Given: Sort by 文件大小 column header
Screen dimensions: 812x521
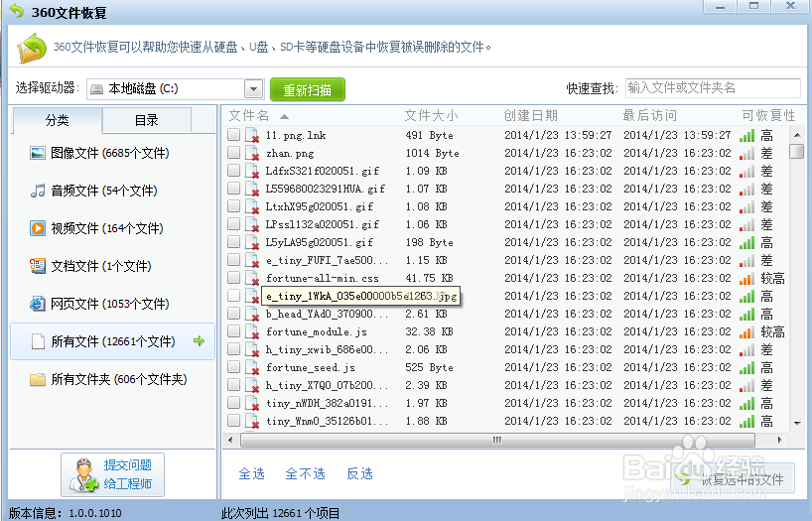Looking at the screenshot, I should (x=431, y=115).
